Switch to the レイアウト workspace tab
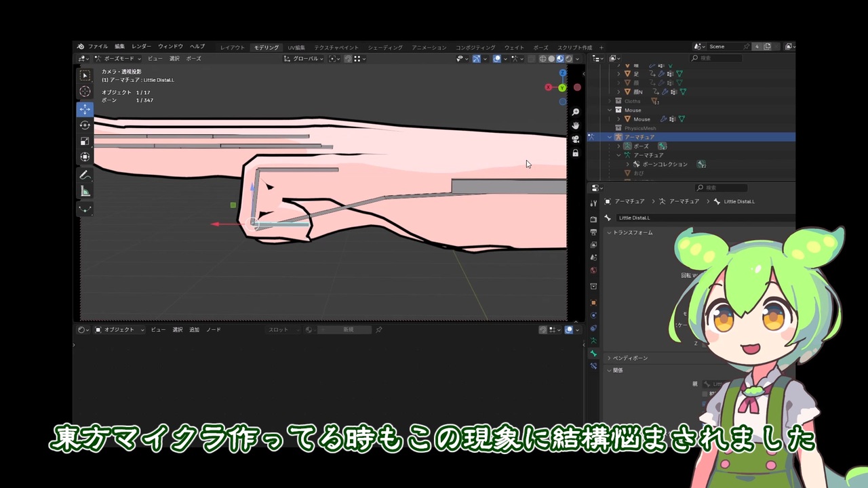 (x=233, y=47)
